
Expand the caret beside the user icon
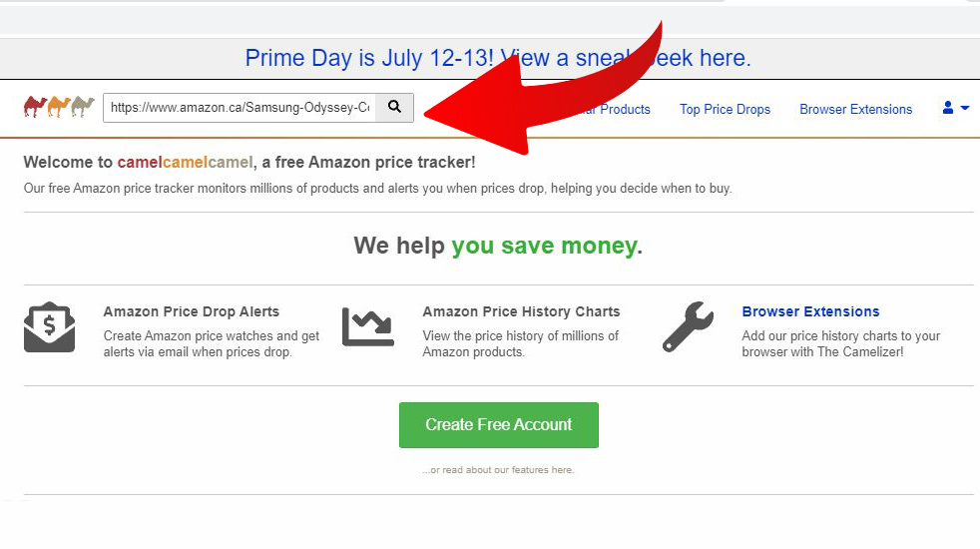click(965, 109)
